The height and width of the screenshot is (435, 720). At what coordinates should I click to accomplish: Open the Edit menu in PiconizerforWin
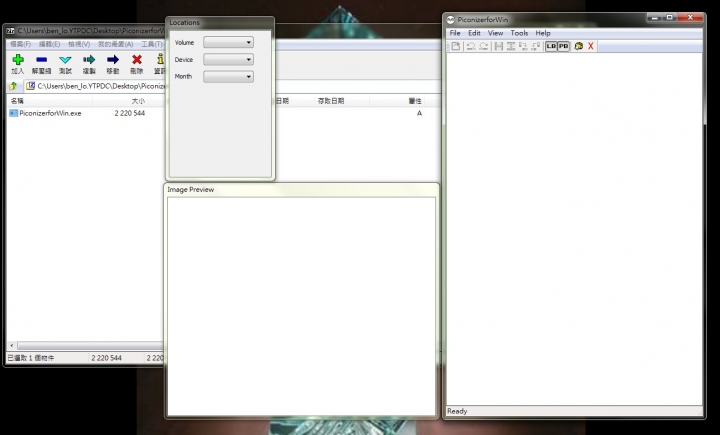tap(474, 33)
